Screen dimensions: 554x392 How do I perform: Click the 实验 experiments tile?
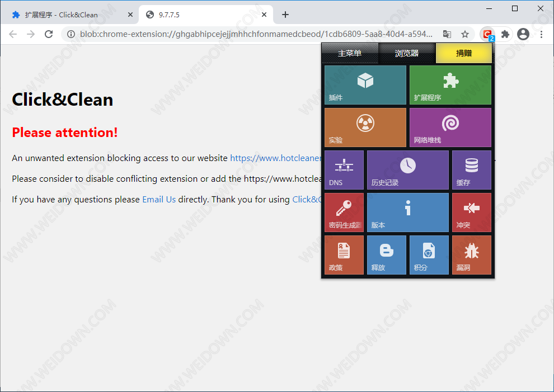pos(365,127)
